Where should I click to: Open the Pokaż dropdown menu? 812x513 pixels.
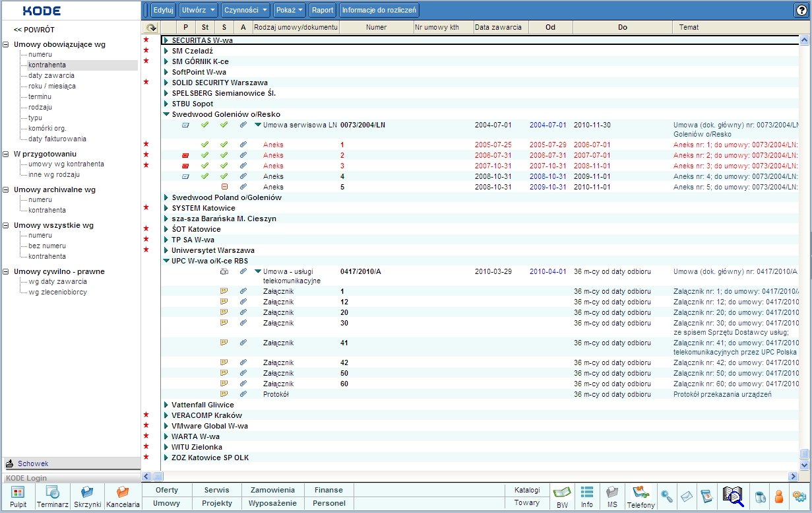(290, 10)
